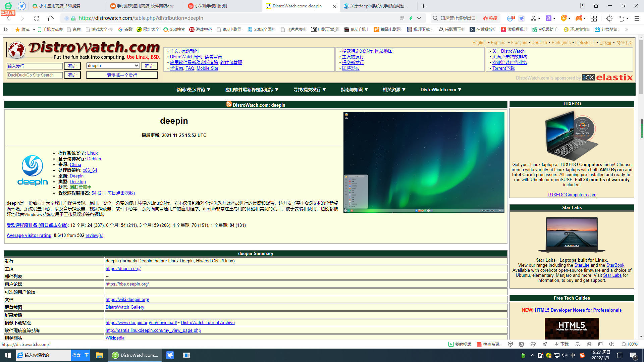Open the DistroWatch Gallery link
Viewport: 644px width, 362px height.
125,307
